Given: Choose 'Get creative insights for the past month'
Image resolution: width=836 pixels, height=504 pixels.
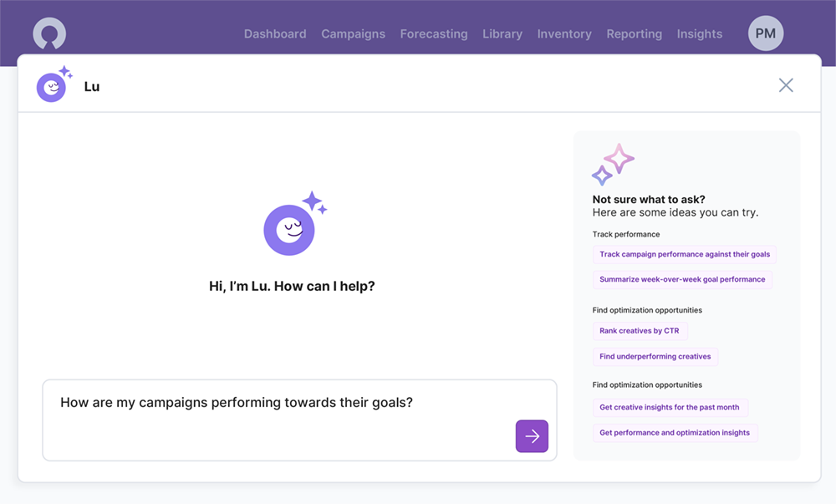Looking at the screenshot, I should click(670, 408).
